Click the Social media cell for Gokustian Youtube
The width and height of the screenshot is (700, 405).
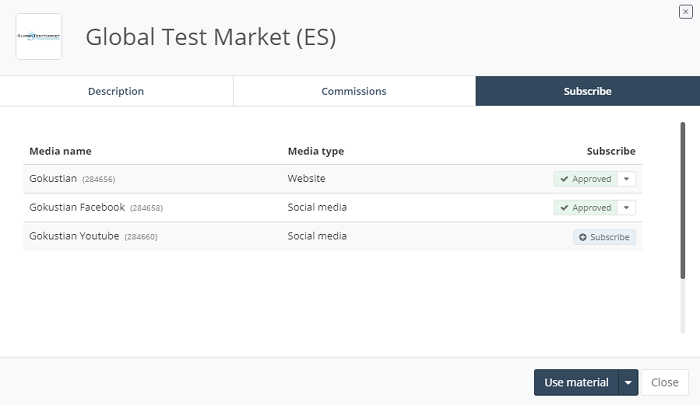[317, 236]
